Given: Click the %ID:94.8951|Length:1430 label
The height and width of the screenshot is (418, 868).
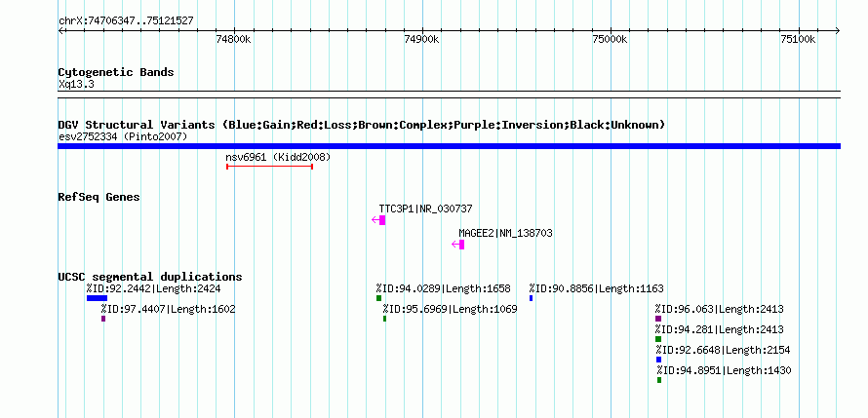Looking at the screenshot, I should click(x=724, y=370).
